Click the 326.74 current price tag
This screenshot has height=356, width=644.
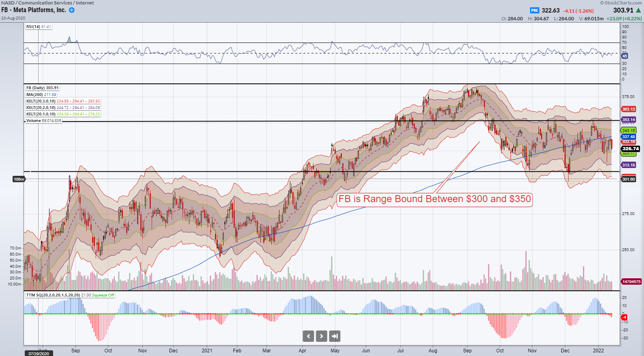pyautogui.click(x=631, y=149)
